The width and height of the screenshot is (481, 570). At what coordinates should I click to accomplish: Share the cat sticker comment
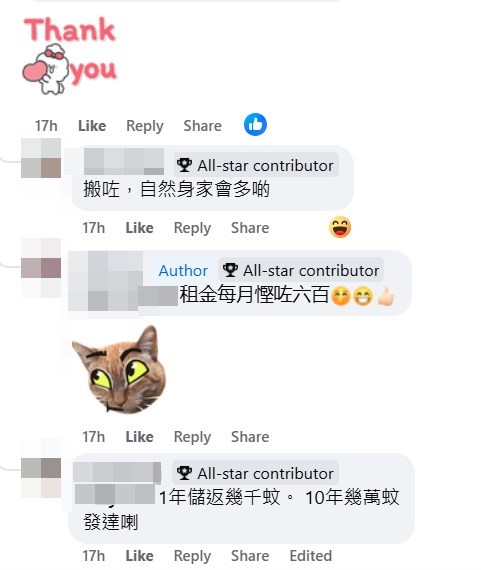[250, 437]
